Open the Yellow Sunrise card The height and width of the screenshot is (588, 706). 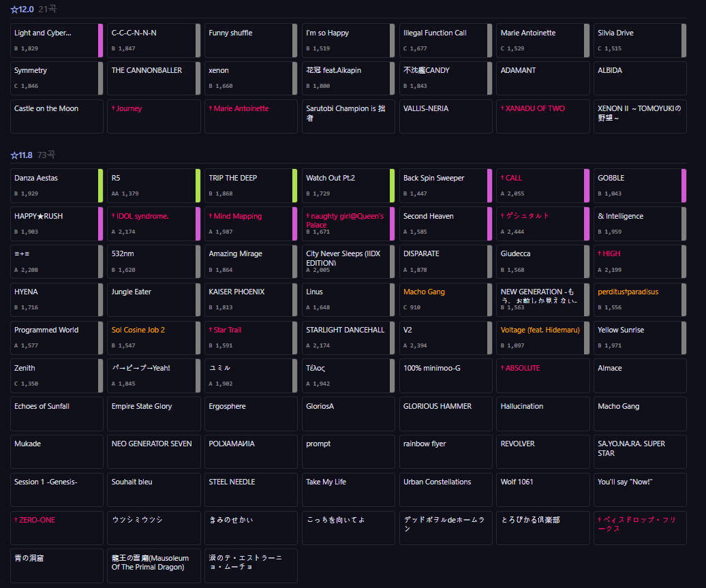tap(641, 338)
